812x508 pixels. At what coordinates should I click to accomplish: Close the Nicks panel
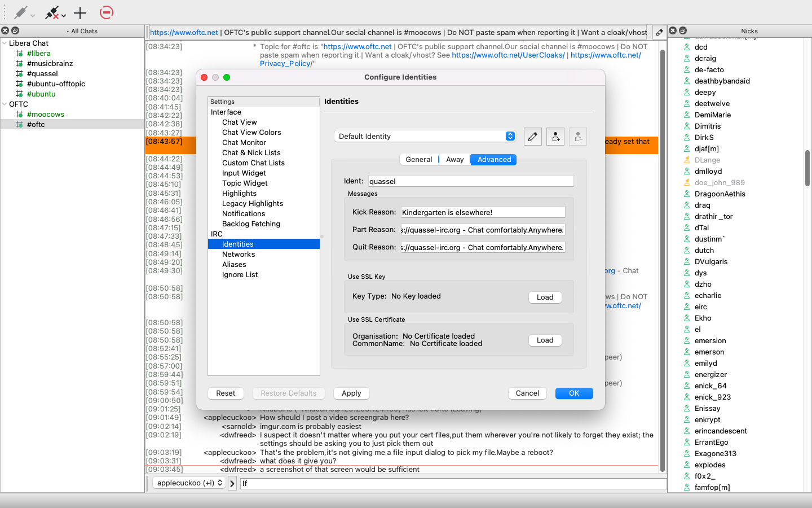673,31
